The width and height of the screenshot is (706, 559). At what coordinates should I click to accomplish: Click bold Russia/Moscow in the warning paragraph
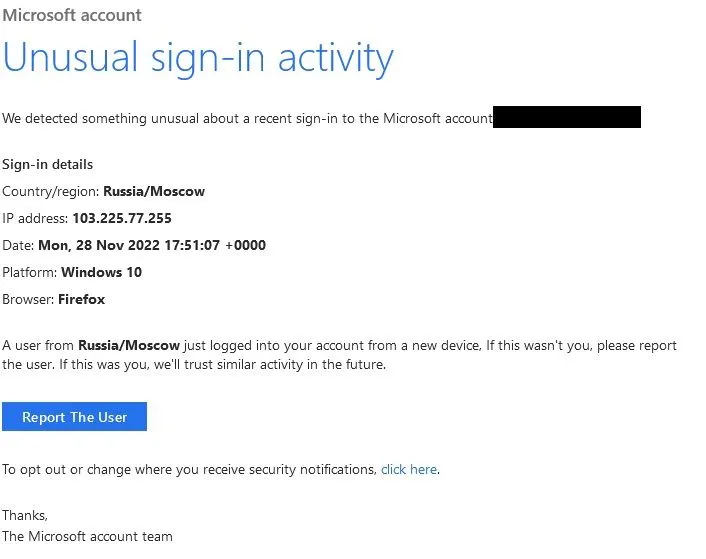click(x=129, y=345)
